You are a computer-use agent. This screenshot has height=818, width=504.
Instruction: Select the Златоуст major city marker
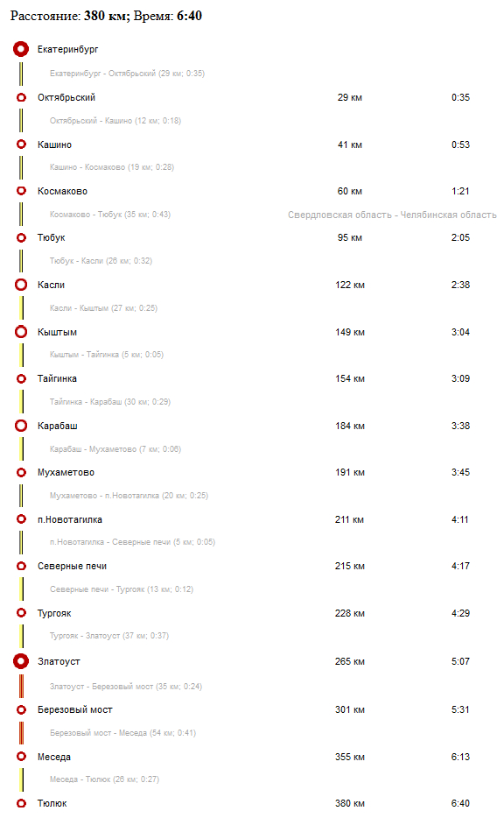pos(21,661)
